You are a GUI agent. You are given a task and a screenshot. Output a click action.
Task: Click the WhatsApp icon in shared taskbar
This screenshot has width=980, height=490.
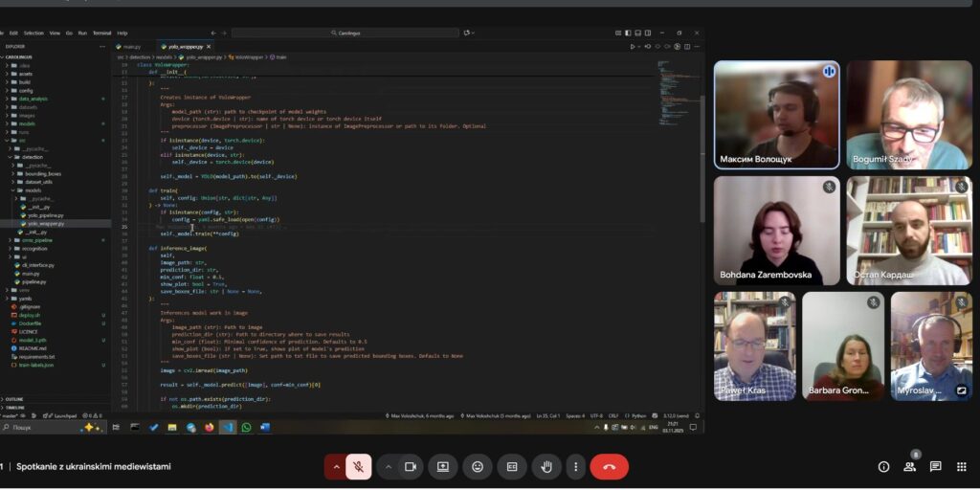246,428
